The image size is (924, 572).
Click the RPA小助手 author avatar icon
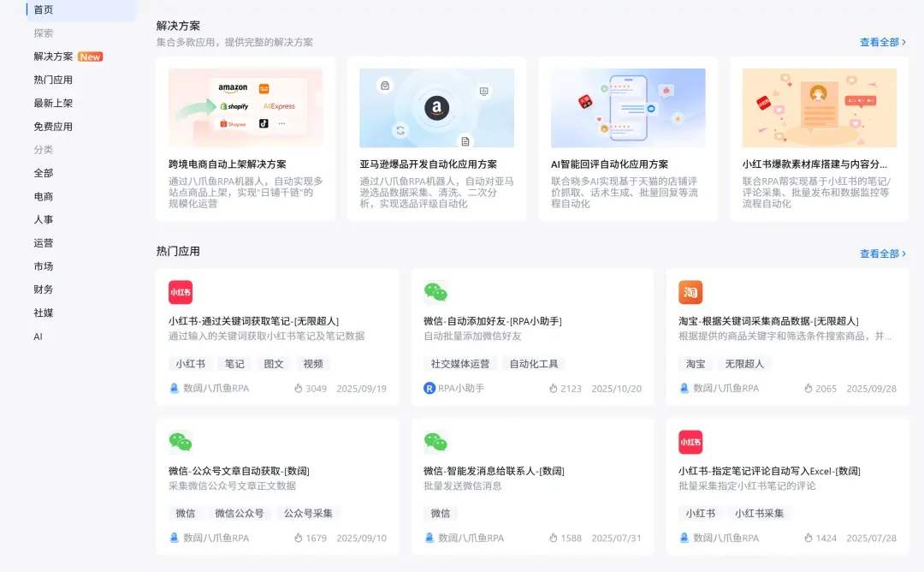point(429,388)
